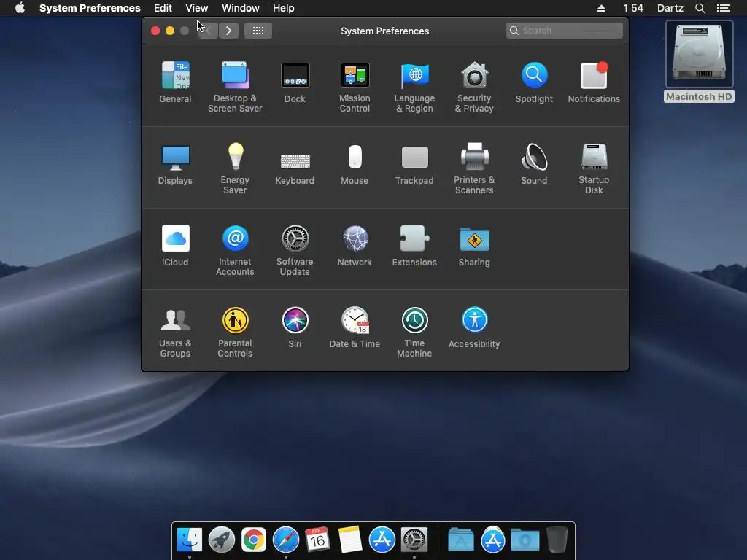Open the System Preferences app menu

tap(90, 8)
